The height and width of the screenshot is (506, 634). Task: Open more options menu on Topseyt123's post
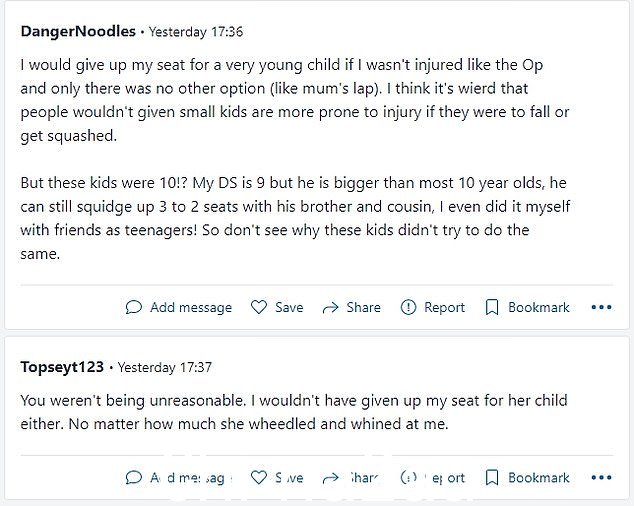click(x=601, y=478)
